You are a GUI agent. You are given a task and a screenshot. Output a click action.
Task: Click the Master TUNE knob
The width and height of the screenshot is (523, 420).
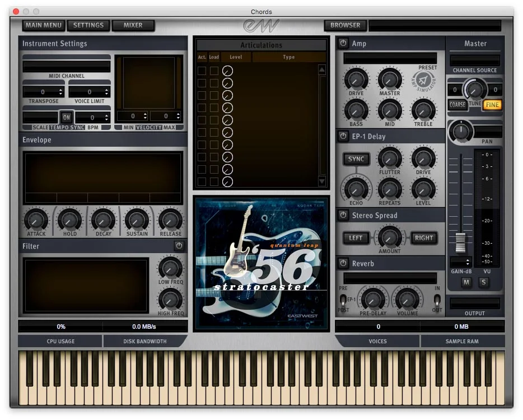click(x=475, y=89)
